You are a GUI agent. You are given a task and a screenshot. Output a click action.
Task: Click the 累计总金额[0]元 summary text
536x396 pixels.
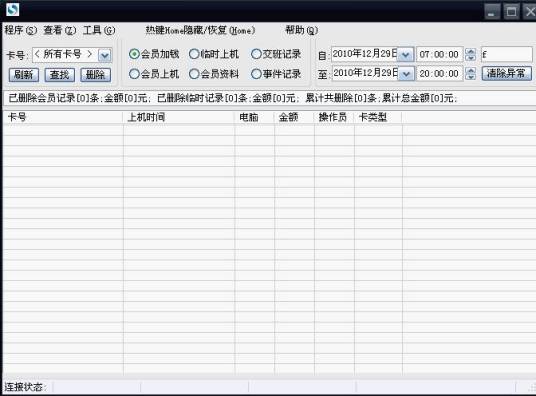[419, 98]
